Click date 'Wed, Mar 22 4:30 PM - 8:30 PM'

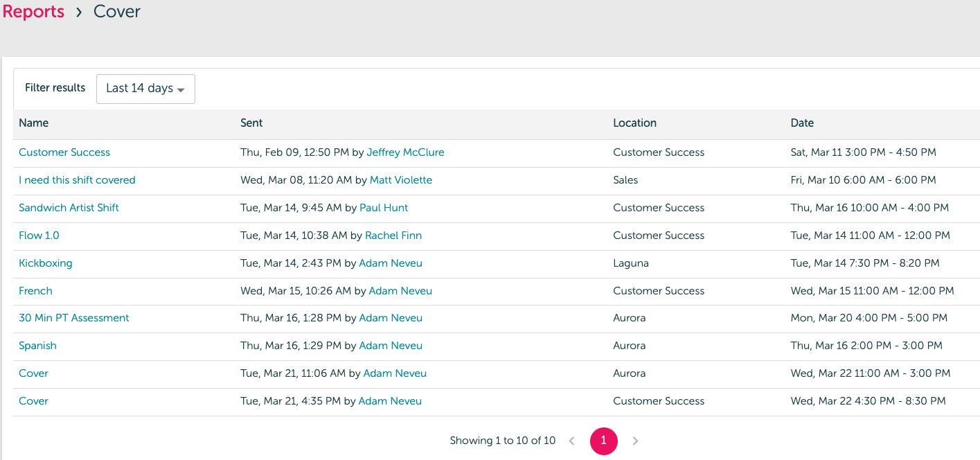pos(868,401)
